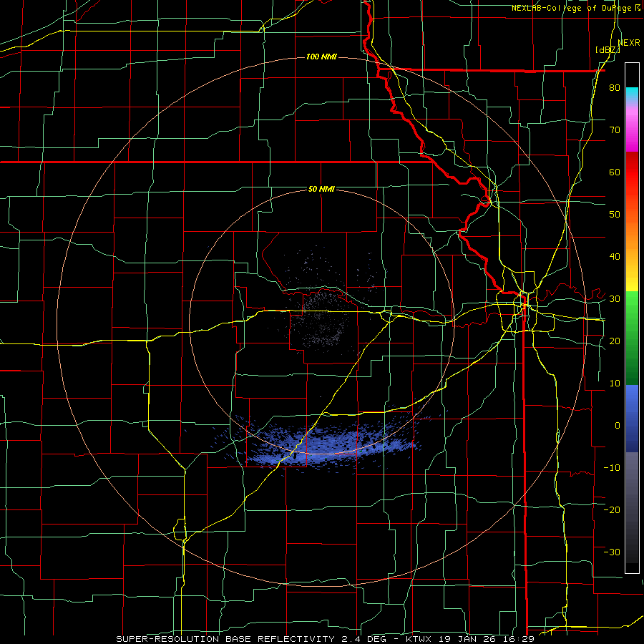
Task: Click the 19 JAN 26 date text
Action: [x=469, y=639]
